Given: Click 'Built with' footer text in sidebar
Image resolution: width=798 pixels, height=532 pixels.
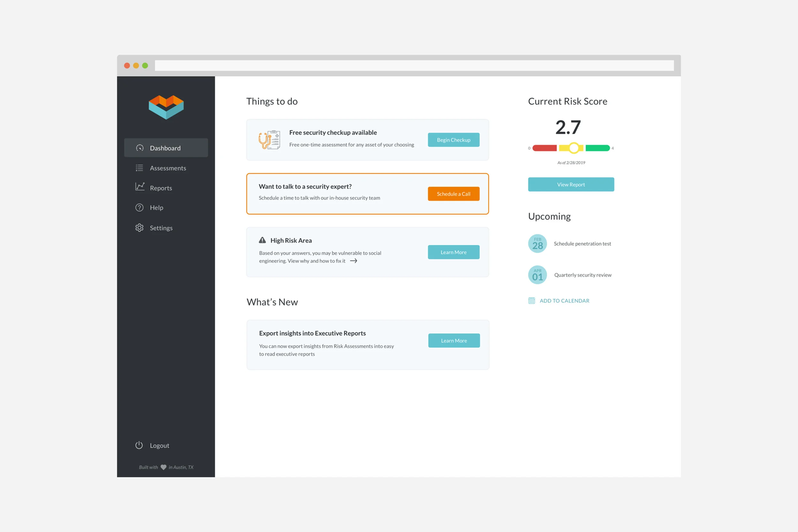Looking at the screenshot, I should (x=149, y=467).
